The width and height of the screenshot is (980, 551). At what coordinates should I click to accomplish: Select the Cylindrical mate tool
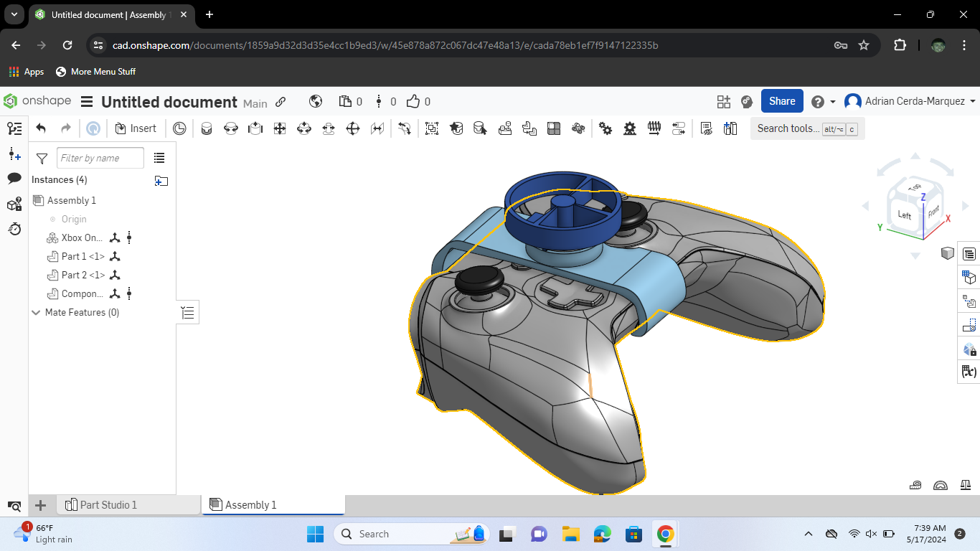pyautogui.click(x=304, y=128)
